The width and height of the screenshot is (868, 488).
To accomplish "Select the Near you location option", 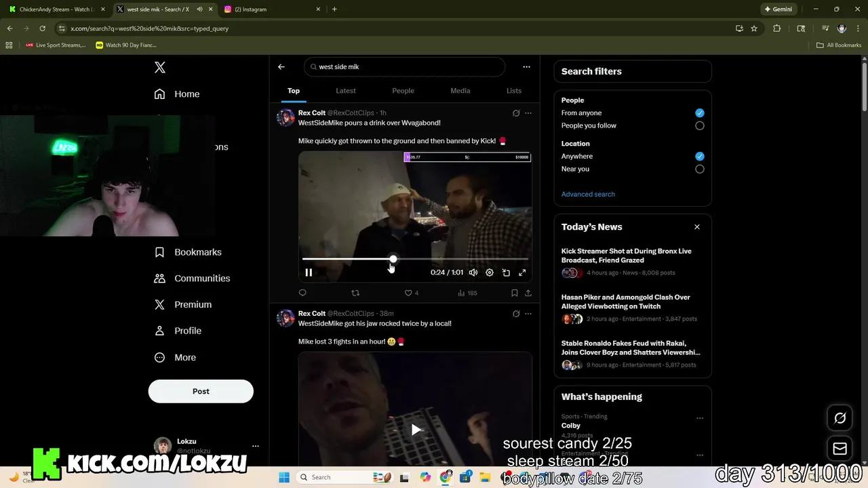I will (700, 169).
